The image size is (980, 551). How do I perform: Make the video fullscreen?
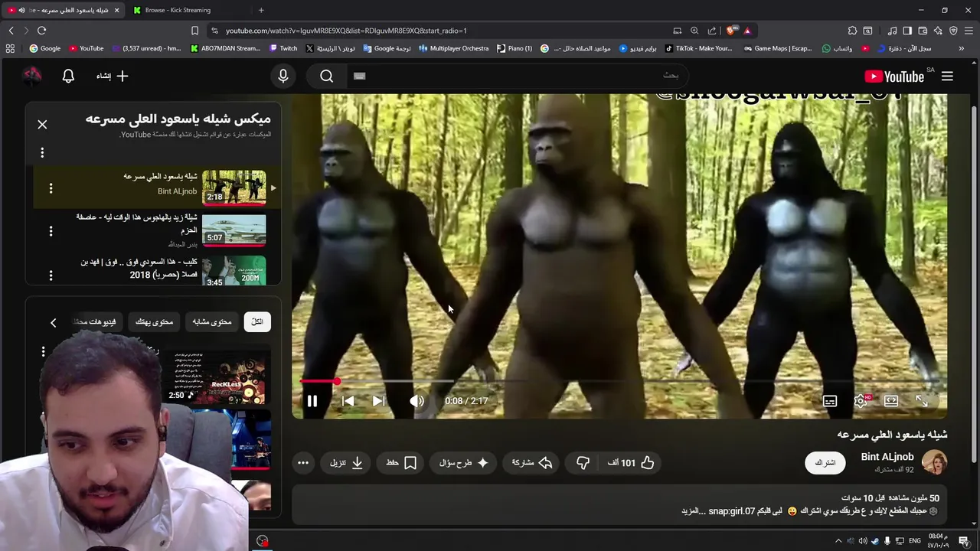[922, 401]
